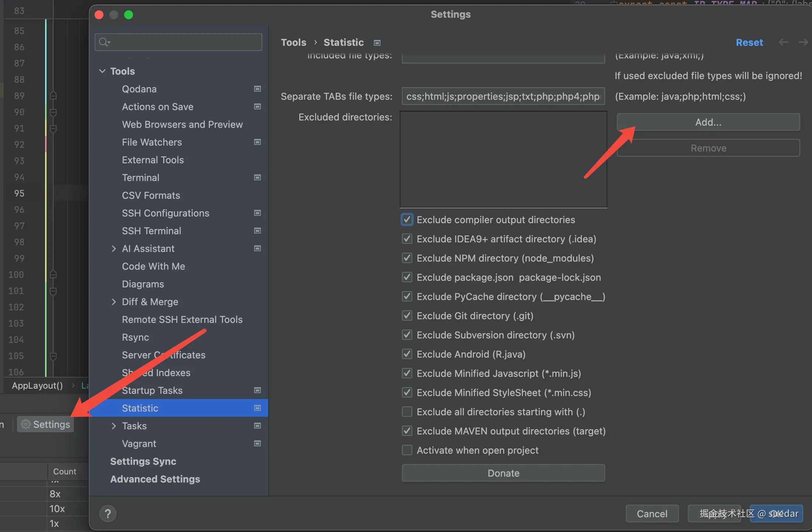Screen dimensions: 812x532
Task: Expand the AI Assistant node
Action: (114, 249)
